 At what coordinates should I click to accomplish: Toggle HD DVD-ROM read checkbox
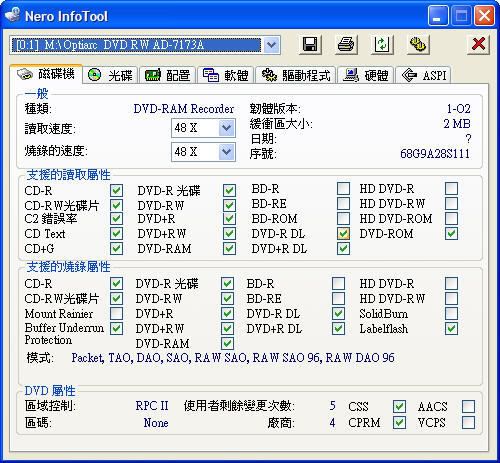(451, 219)
